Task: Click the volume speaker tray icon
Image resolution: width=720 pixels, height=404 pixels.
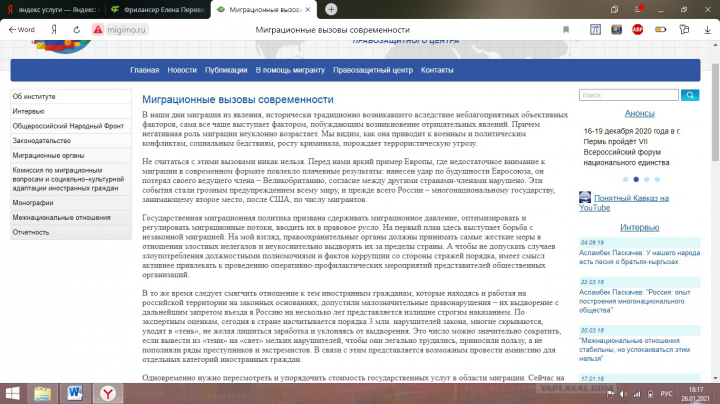Action: (623, 394)
